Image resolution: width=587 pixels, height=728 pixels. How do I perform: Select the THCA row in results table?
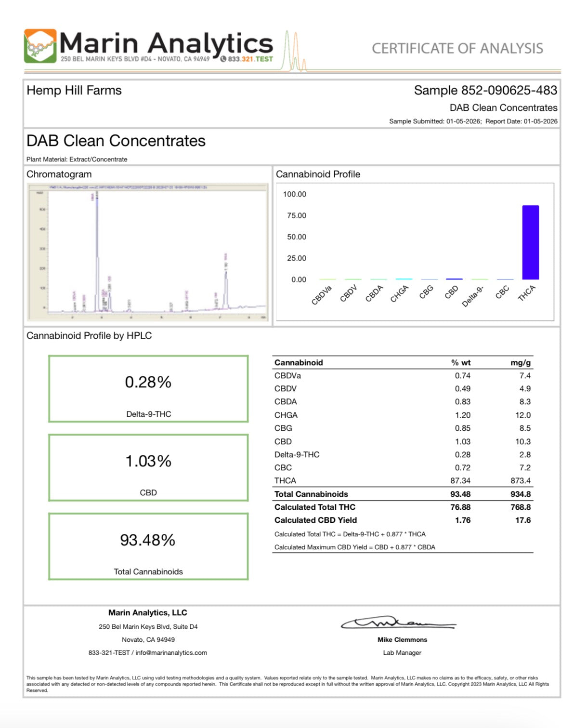[x=402, y=481]
